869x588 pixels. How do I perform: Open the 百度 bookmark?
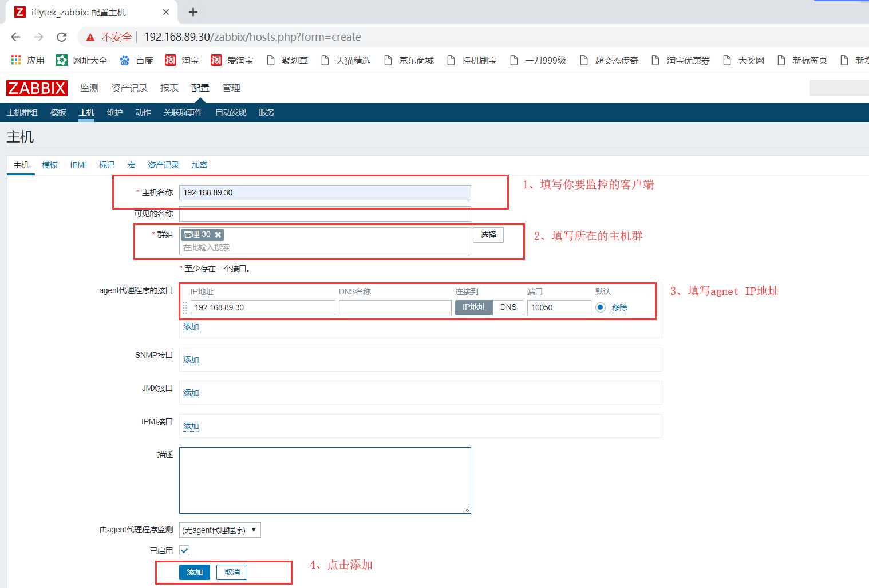click(x=136, y=60)
